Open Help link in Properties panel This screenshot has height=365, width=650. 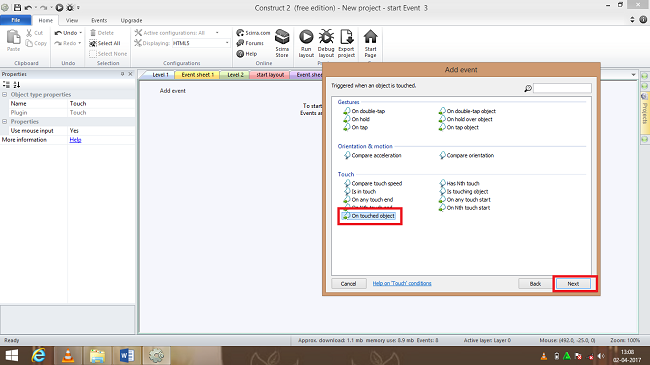coord(75,140)
